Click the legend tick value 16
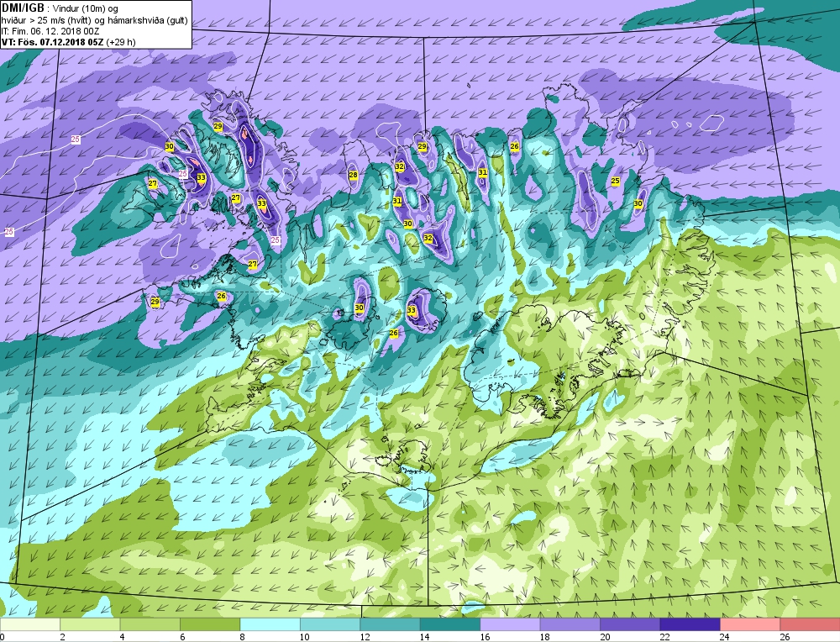The width and height of the screenshot is (840, 642). (x=485, y=637)
